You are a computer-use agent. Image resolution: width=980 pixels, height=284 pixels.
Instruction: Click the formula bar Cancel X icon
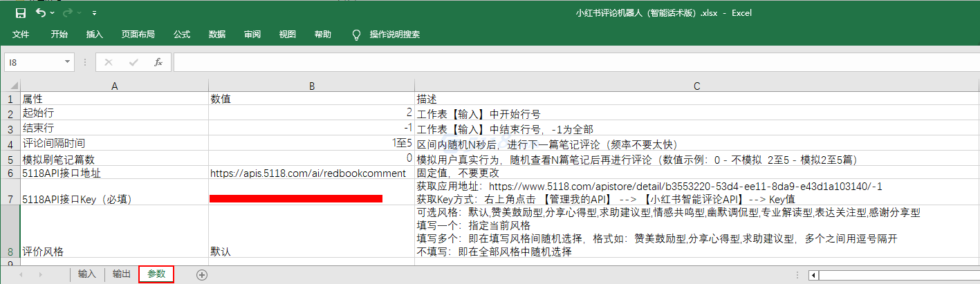pos(108,62)
